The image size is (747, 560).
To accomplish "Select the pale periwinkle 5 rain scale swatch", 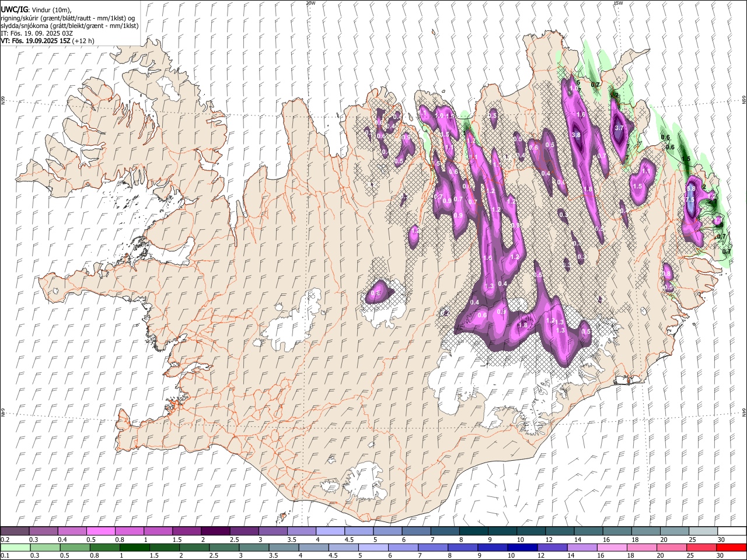I will [x=372, y=547].
